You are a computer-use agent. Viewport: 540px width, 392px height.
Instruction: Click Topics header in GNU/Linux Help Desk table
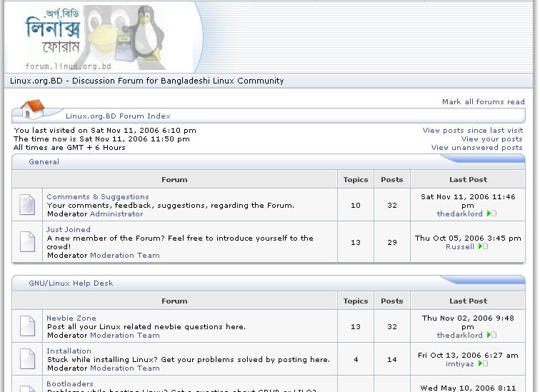[356, 301]
